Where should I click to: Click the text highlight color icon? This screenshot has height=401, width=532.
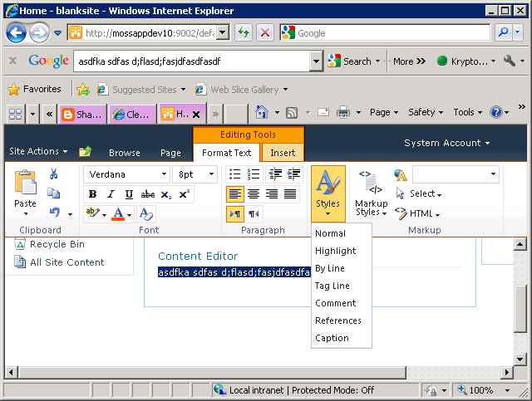coord(92,213)
